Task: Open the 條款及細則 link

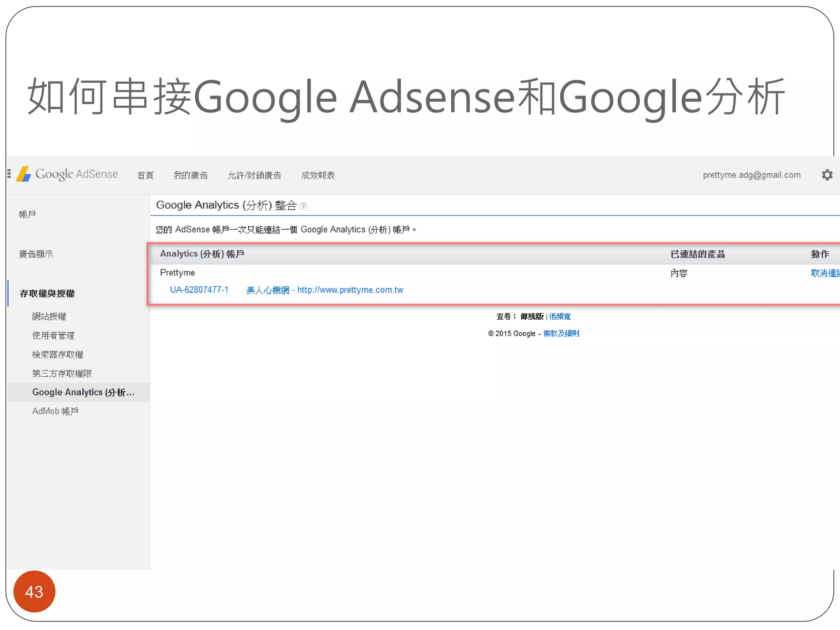Action: [x=561, y=333]
